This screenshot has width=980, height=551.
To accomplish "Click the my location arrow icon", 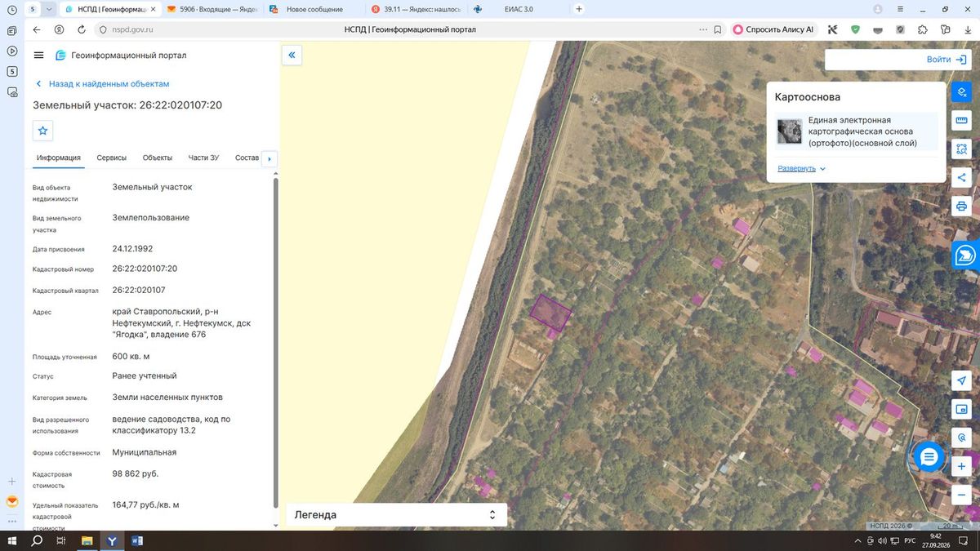I will tap(962, 381).
